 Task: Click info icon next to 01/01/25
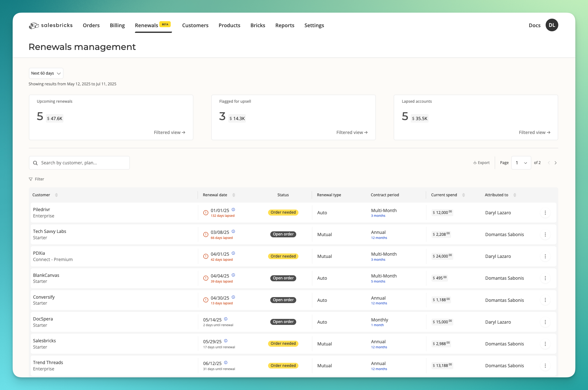[x=233, y=210]
